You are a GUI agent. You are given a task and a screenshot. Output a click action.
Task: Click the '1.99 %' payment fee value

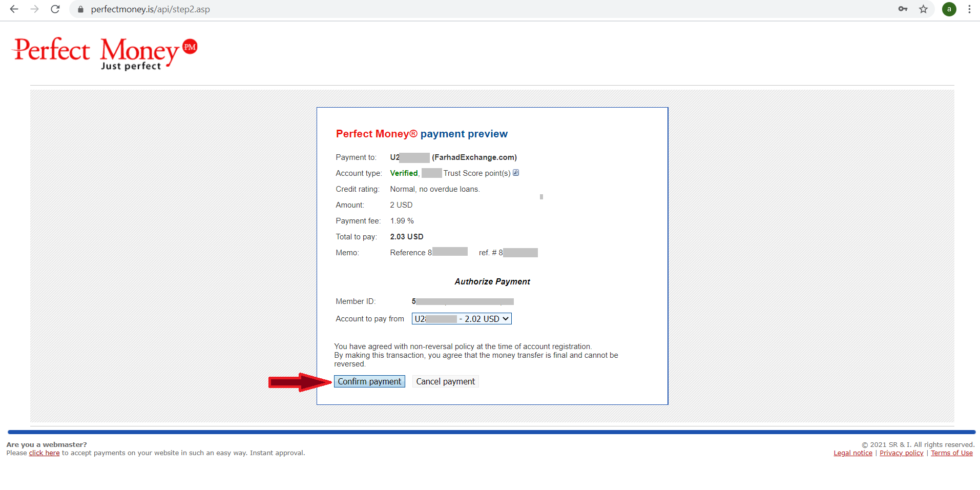pos(402,221)
